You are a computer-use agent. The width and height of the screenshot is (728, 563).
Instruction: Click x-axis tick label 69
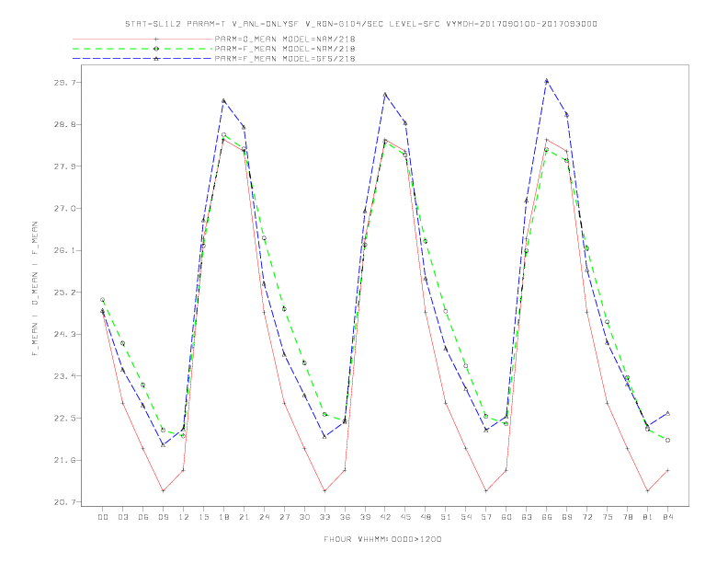(567, 517)
